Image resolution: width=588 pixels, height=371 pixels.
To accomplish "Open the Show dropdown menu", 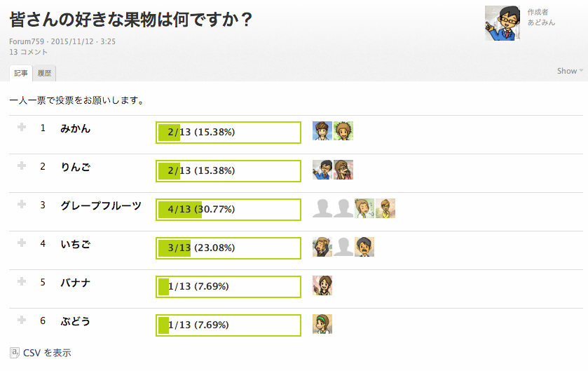I will pyautogui.click(x=569, y=71).
